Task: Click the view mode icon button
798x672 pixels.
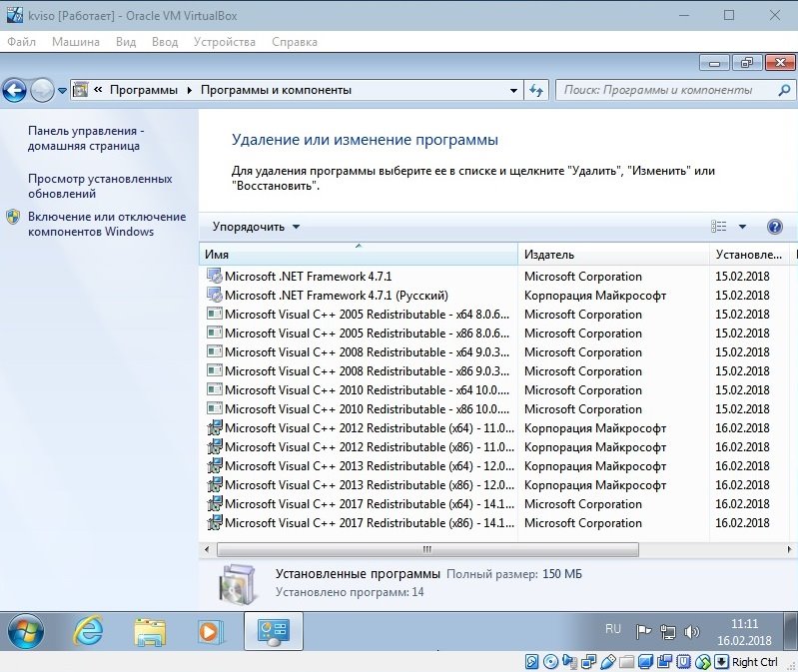Action: click(719, 227)
